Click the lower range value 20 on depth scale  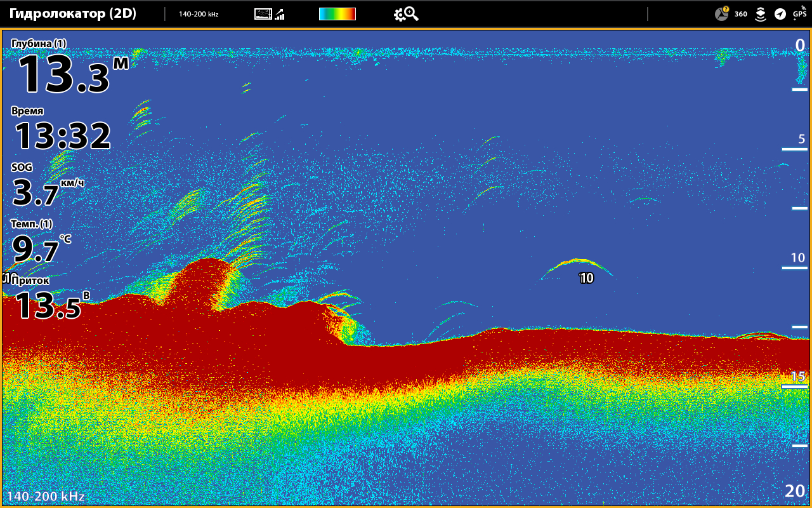click(795, 491)
